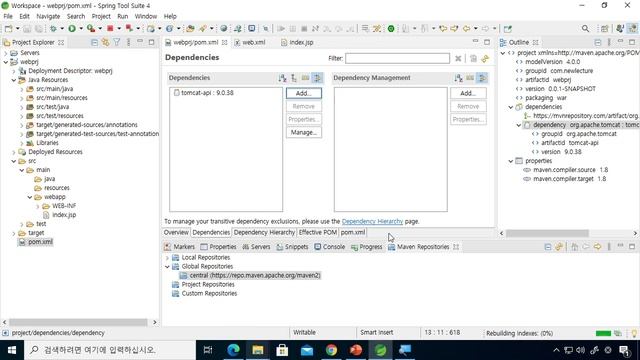640x360 pixels.
Task: Click Add in the Dependencies section
Action: point(304,93)
